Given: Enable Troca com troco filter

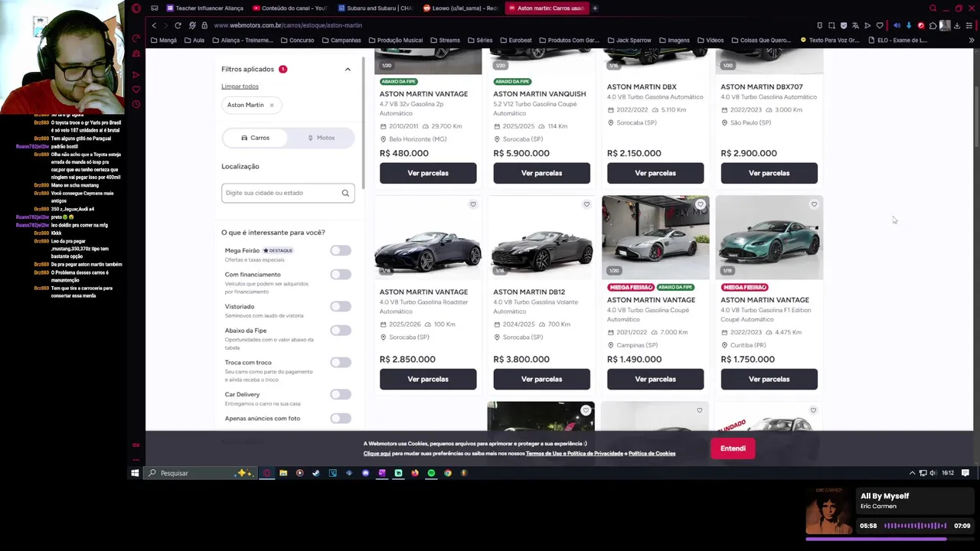Looking at the screenshot, I should 341,363.
